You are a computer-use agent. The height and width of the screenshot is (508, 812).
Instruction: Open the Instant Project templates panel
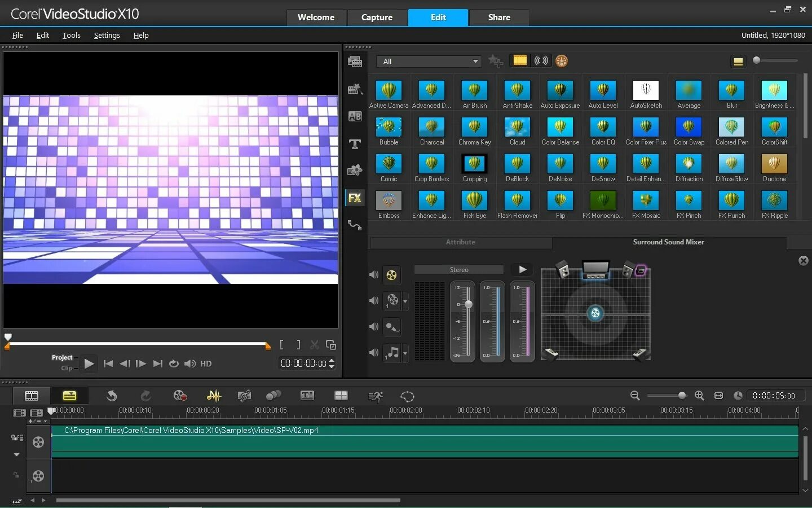coord(355,89)
